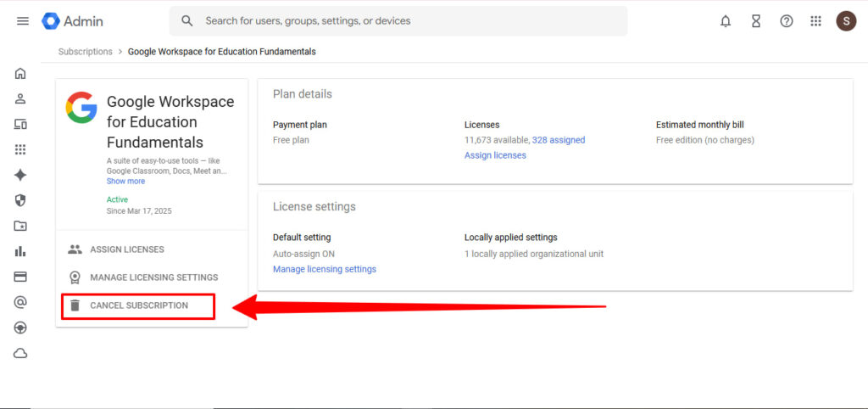Select Manage Licensing Settings menu item
This screenshot has height=409, width=868.
tap(153, 277)
